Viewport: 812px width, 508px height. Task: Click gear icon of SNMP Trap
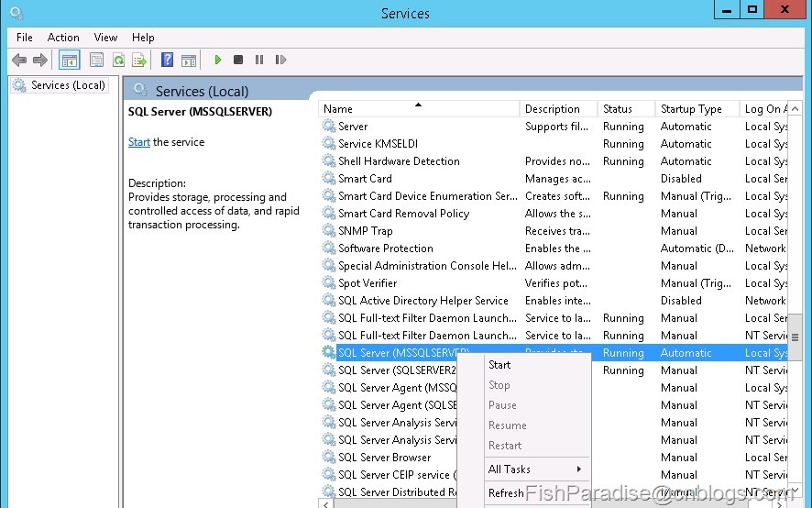click(x=328, y=231)
